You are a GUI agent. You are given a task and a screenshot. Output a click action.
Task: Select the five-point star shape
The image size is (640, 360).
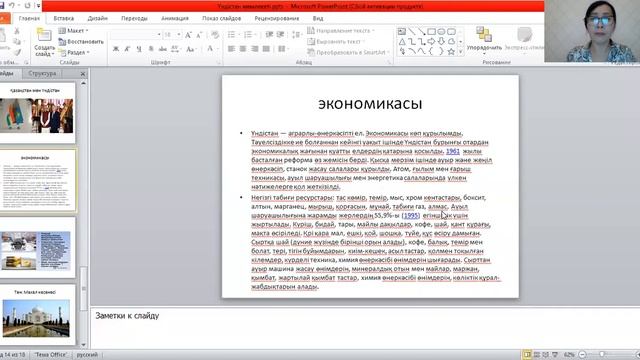click(x=451, y=52)
